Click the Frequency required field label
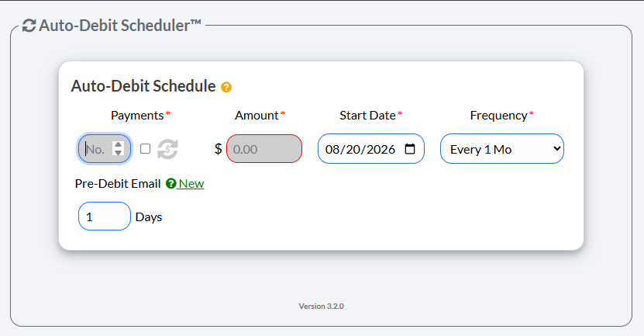The height and width of the screenshot is (336, 644). coord(502,116)
